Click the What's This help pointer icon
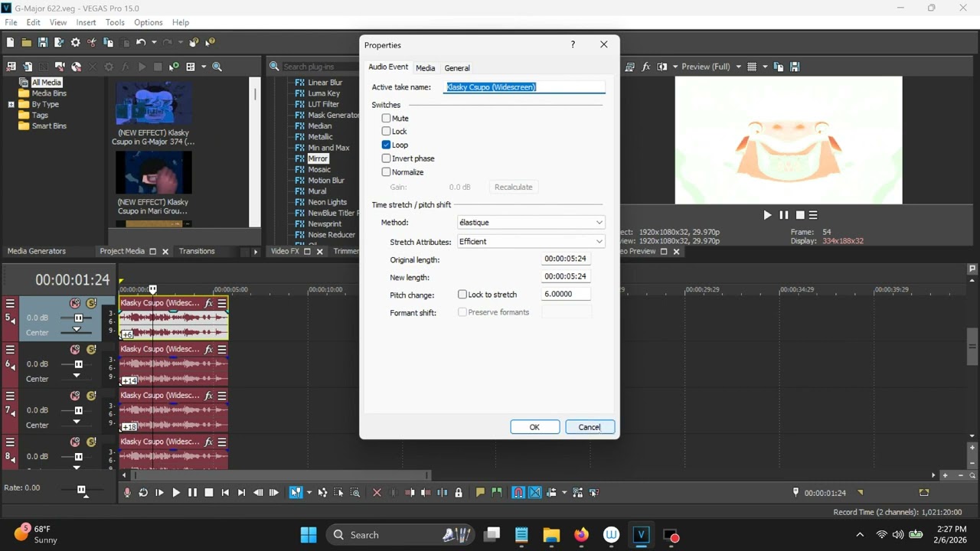980x551 pixels. point(210,43)
